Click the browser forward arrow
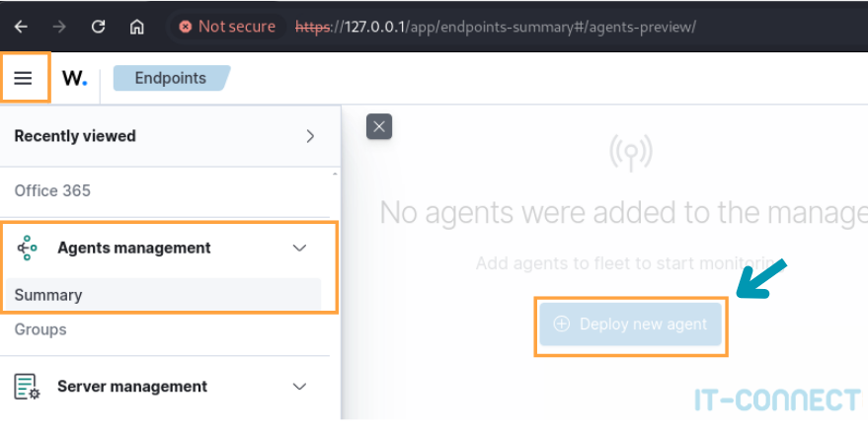This screenshot has width=868, height=434. (59, 27)
